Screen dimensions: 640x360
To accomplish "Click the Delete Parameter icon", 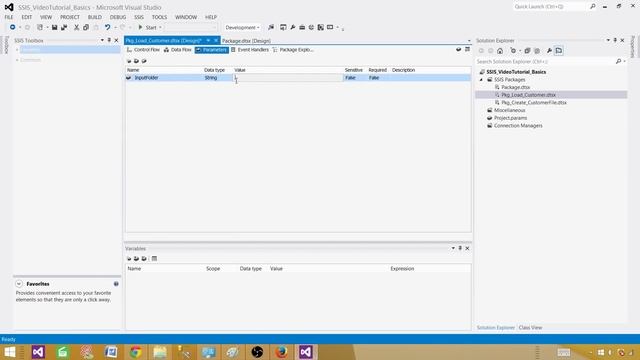I will (x=136, y=61).
